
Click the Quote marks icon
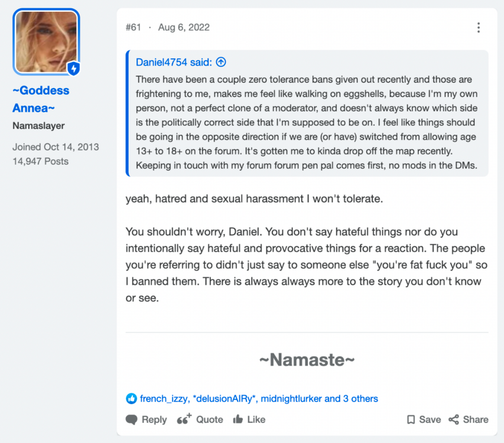click(184, 419)
